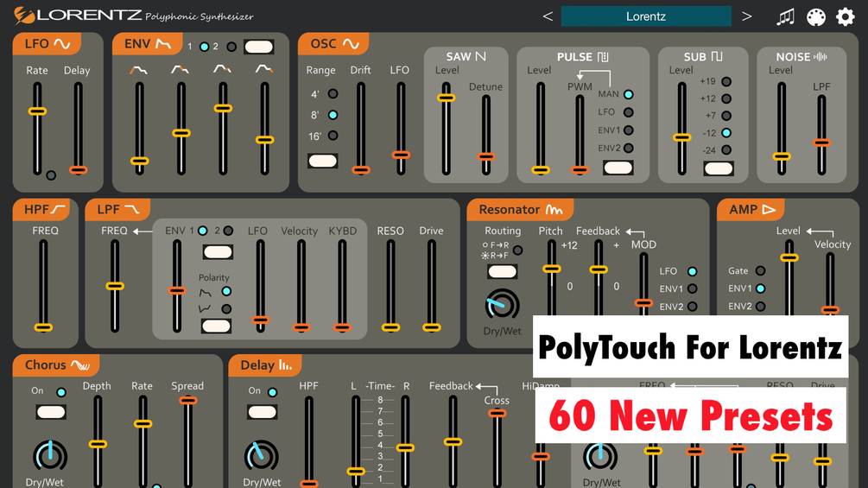Viewport: 868px width, 488px height.
Task: Select ENV1 as PWM source
Action: [x=628, y=130]
